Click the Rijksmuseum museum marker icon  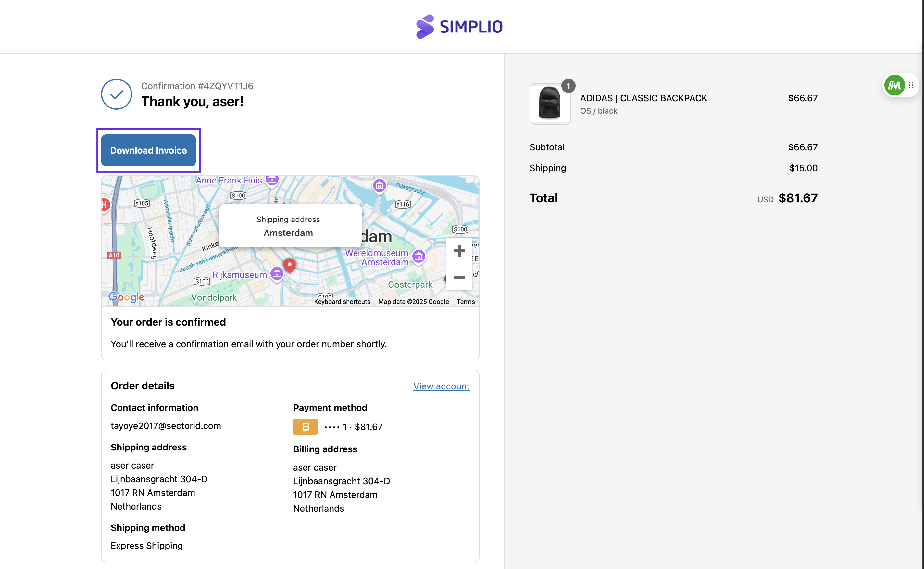click(277, 274)
